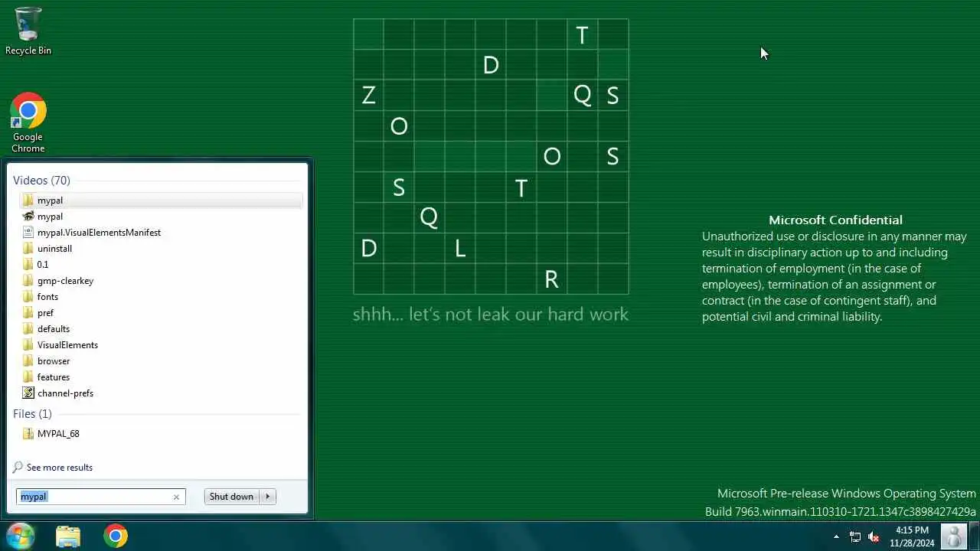980x551 pixels.
Task: Click the muted volume tray icon
Action: pos(874,536)
